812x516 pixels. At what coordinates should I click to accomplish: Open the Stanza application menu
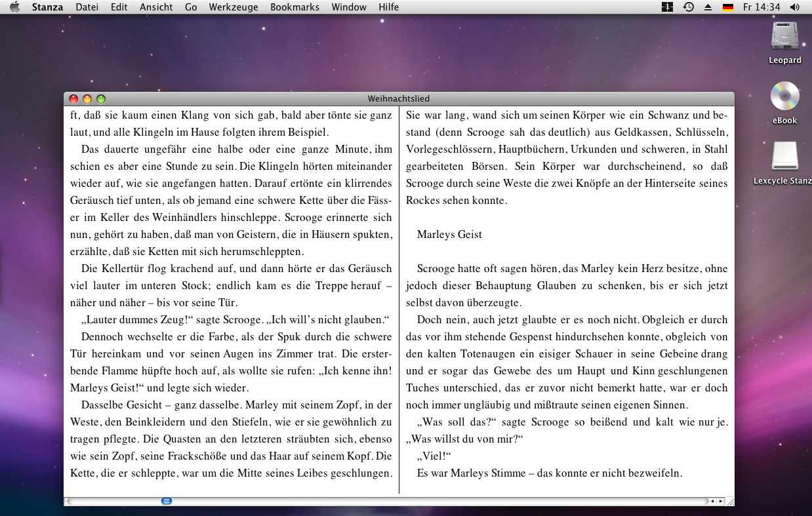(x=47, y=7)
